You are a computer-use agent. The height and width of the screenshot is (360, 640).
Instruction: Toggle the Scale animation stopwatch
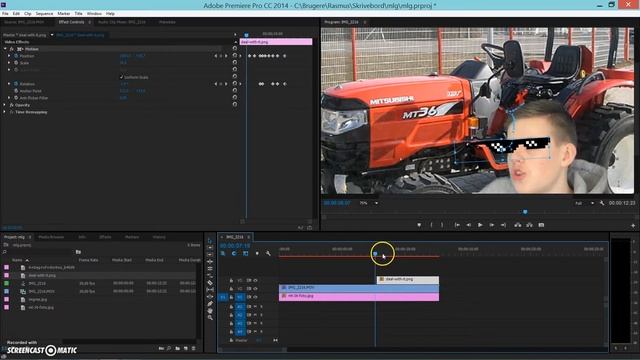(x=16, y=62)
